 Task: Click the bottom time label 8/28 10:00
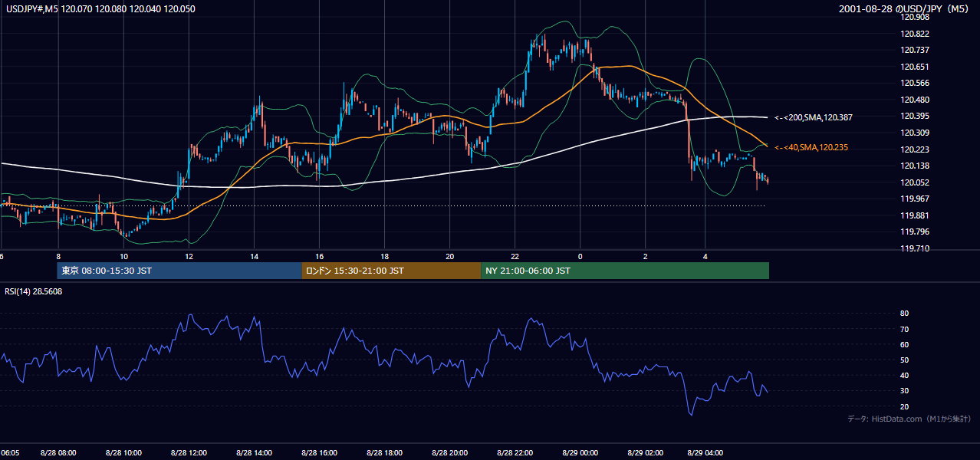click(x=123, y=453)
